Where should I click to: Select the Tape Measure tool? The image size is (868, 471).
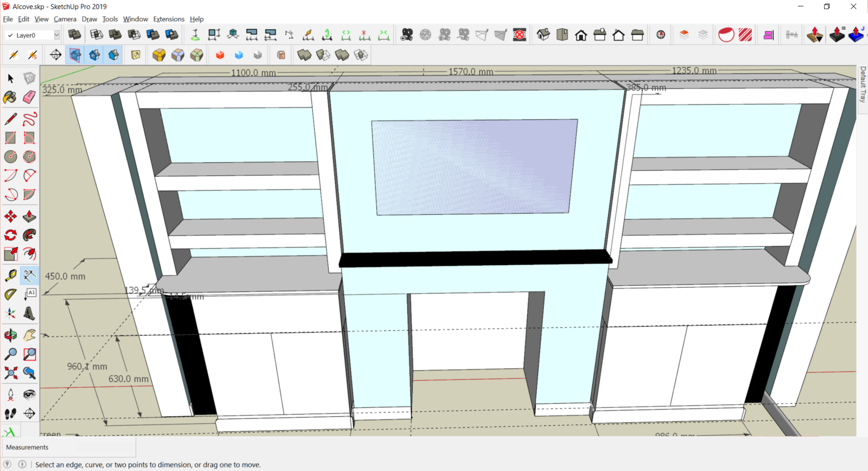click(10, 276)
